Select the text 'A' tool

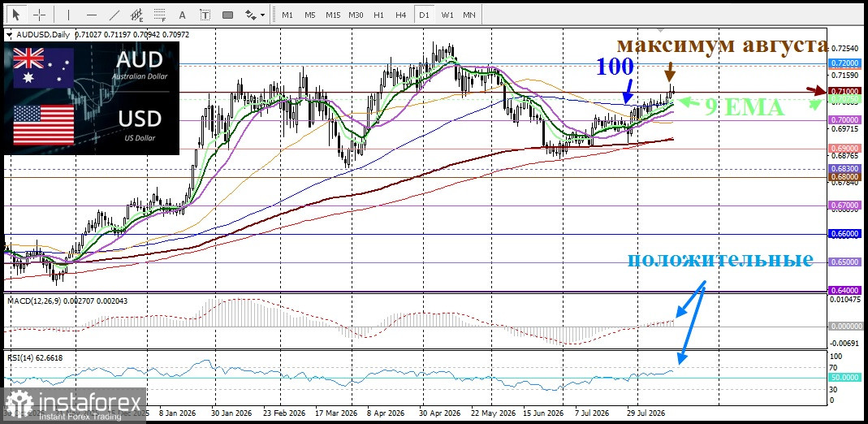click(x=183, y=15)
